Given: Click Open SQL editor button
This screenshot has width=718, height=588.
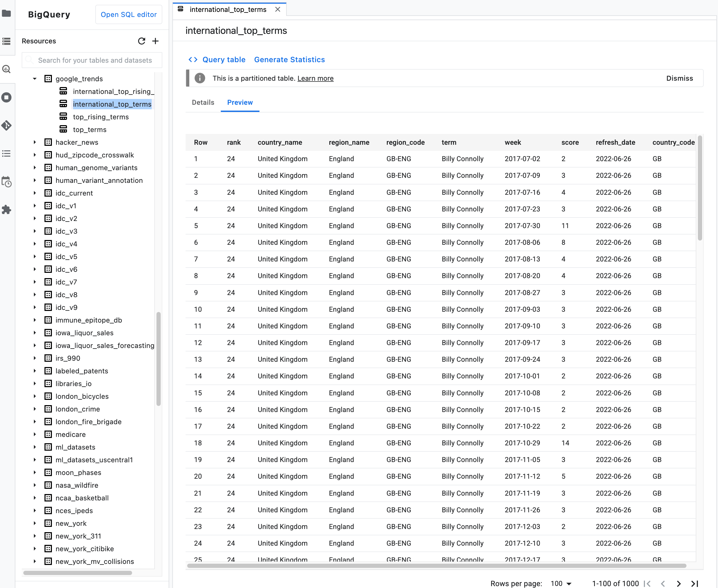Looking at the screenshot, I should [129, 14].
